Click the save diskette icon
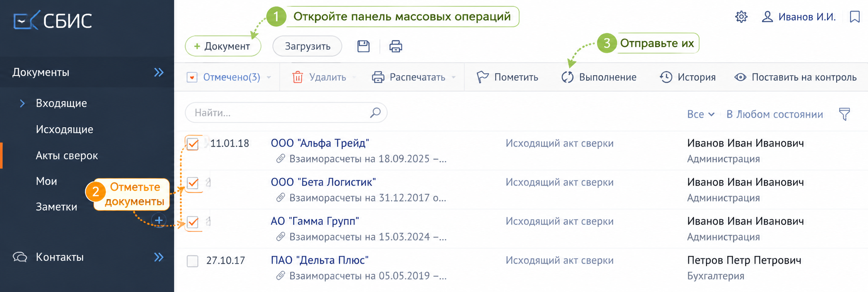 [363, 46]
